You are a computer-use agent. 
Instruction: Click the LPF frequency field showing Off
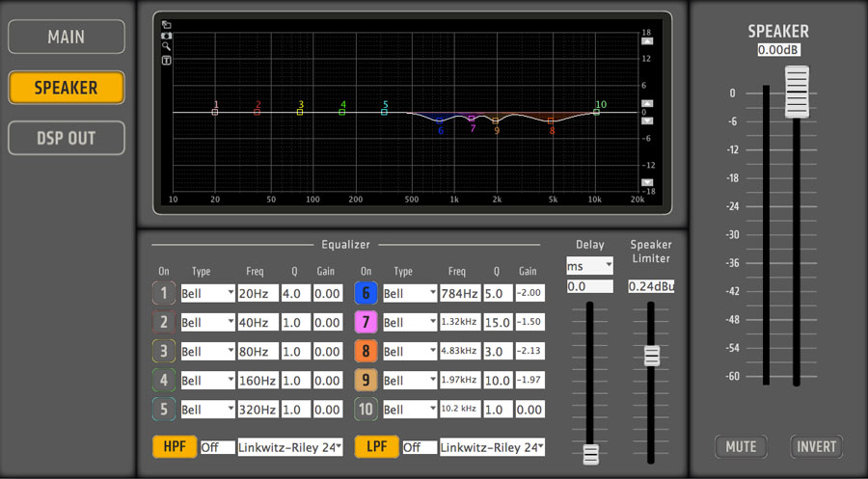420,447
